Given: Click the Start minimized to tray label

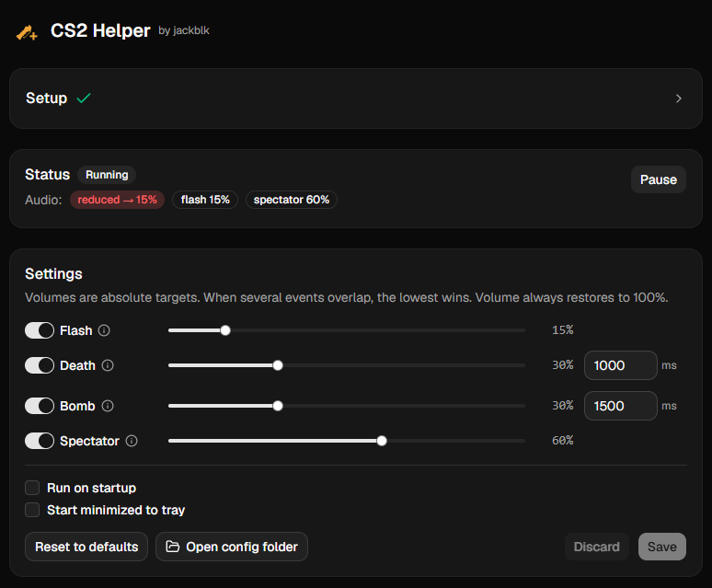Looking at the screenshot, I should (116, 510).
